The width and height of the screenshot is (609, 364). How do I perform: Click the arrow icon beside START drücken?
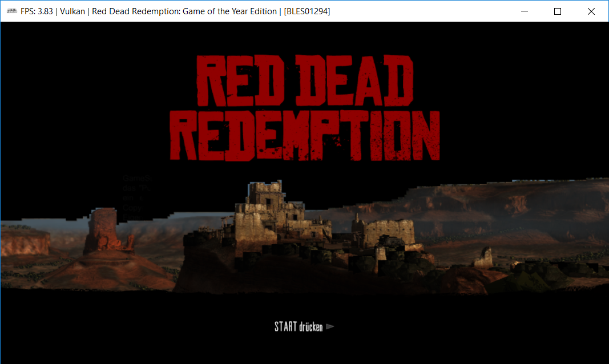(330, 327)
